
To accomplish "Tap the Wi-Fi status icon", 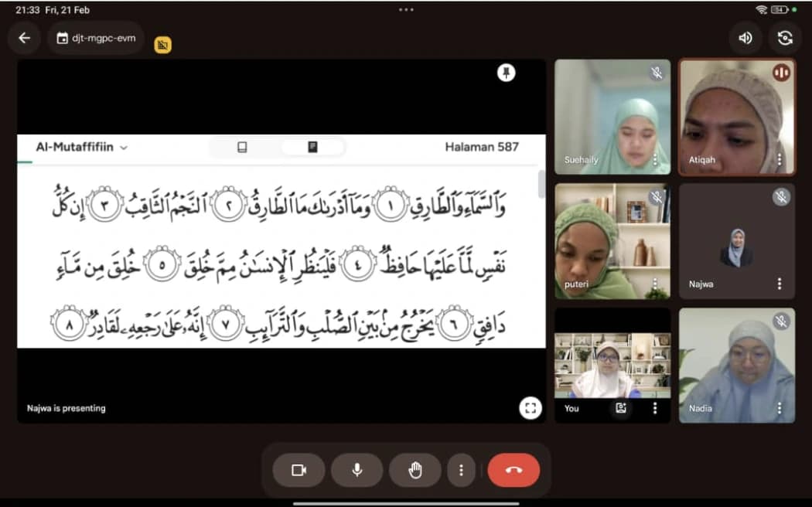I will 761,9.
